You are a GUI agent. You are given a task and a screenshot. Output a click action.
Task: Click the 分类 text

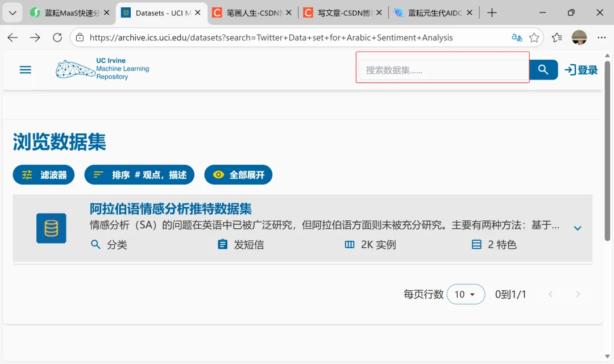[x=117, y=244]
